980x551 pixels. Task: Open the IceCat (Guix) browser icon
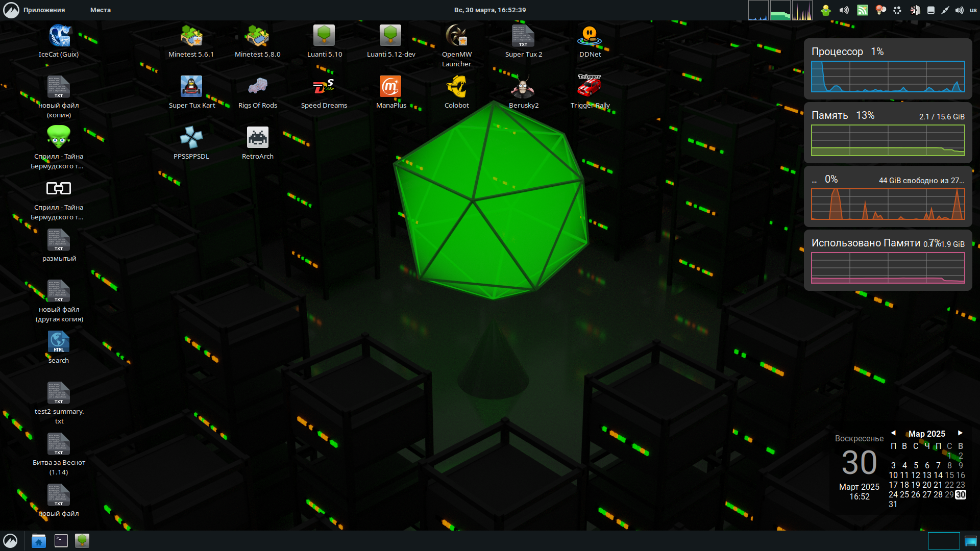click(x=59, y=36)
